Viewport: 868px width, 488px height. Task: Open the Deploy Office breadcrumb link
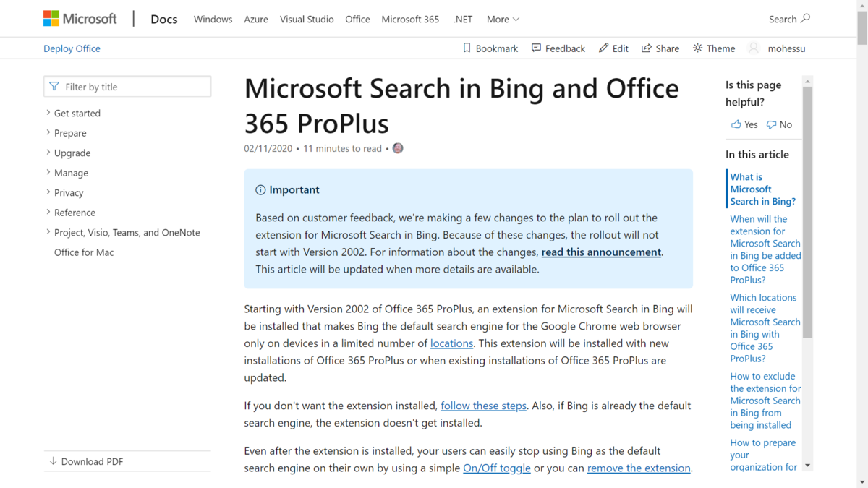72,48
